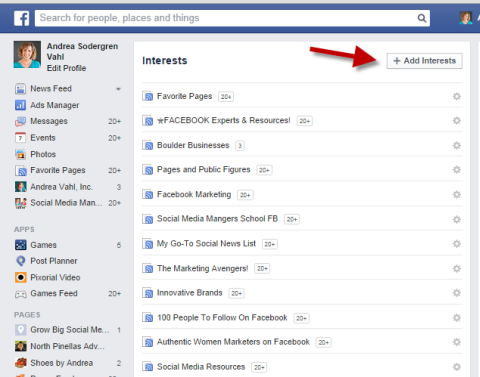Click feed icon beside My Go-To Social News
Image resolution: width=480 pixels, height=377 pixels.
(x=148, y=244)
